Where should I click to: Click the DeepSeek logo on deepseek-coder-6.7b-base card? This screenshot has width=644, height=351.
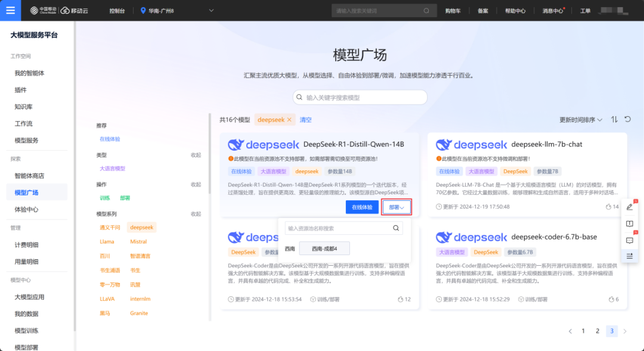click(472, 237)
